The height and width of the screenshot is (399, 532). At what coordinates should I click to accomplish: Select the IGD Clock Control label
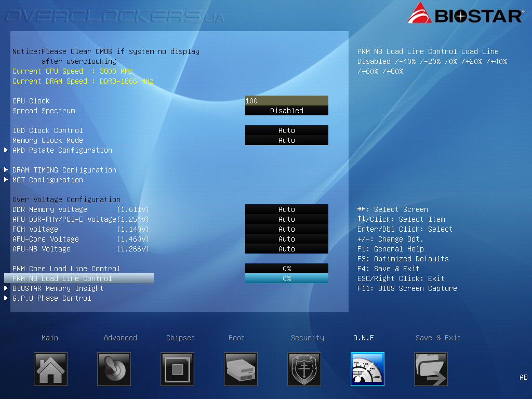coord(47,130)
